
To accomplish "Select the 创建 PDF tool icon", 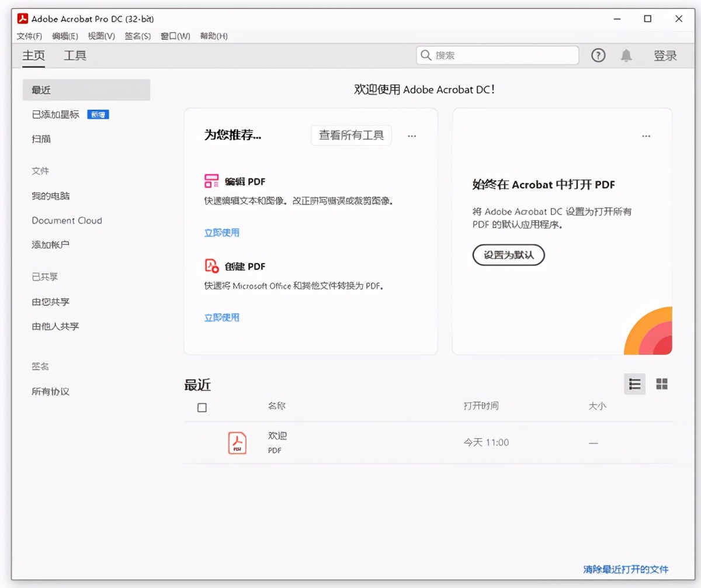I will click(x=211, y=265).
